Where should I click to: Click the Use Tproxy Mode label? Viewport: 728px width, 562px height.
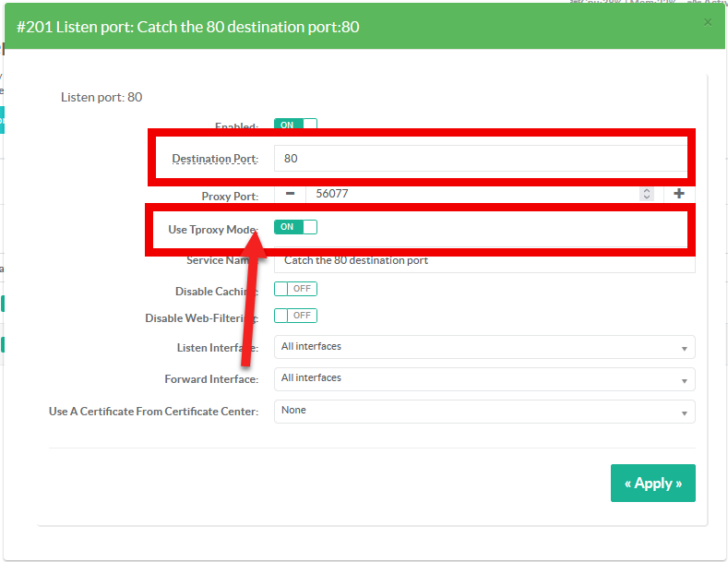pos(212,229)
